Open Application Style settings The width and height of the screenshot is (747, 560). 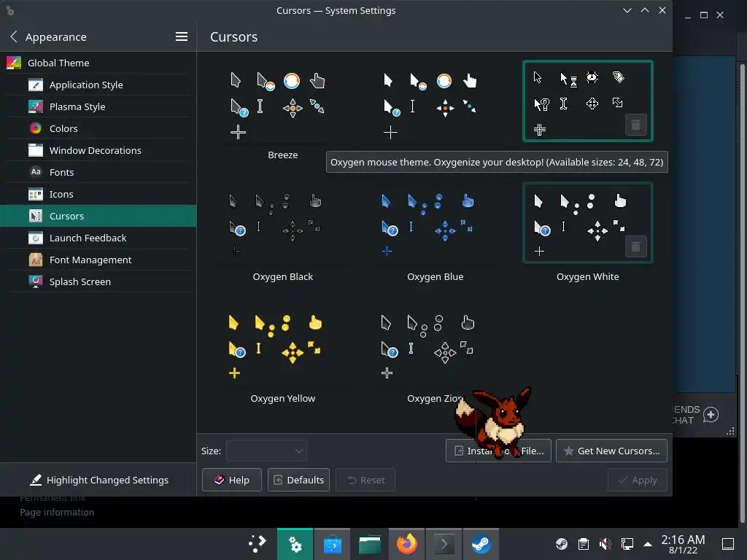98,85
